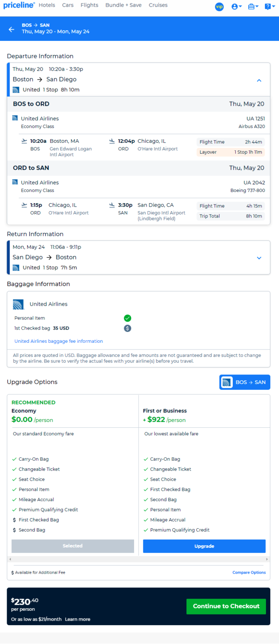Viewport: 279px width, 644px height.
Task: Go back using the left arrow
Action: 11,29
